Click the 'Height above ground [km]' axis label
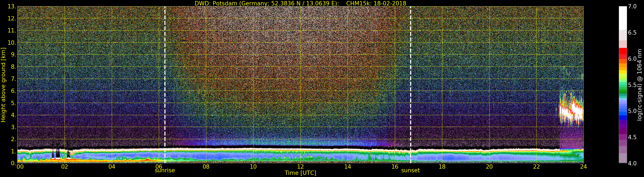This screenshot has width=644, height=177. (3, 85)
